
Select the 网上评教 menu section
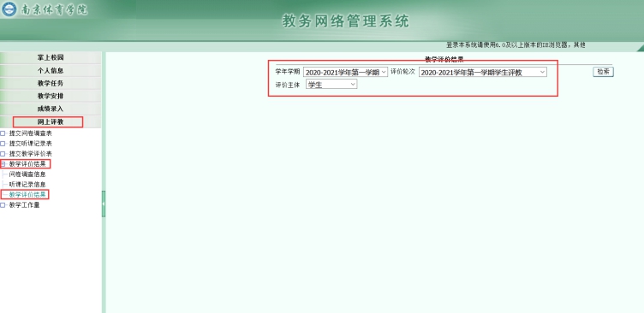click(51, 121)
